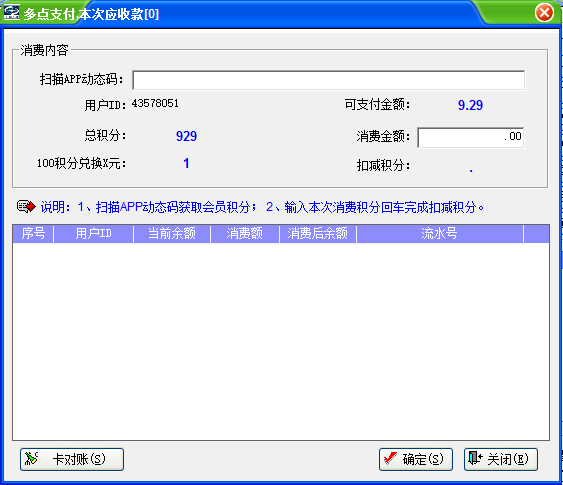Confirm with the 确定(S) button
The height and width of the screenshot is (485, 563).
coord(416,459)
